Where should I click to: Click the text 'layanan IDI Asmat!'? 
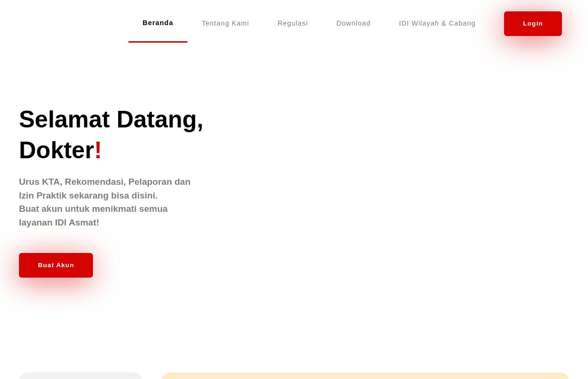[x=59, y=223]
